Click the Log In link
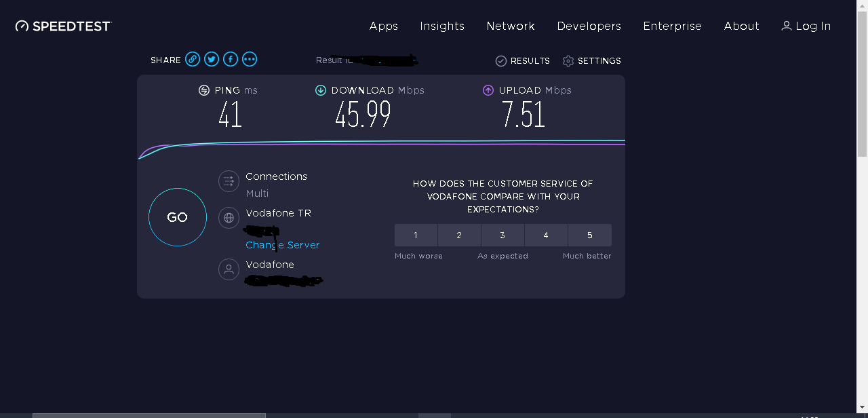 click(813, 26)
